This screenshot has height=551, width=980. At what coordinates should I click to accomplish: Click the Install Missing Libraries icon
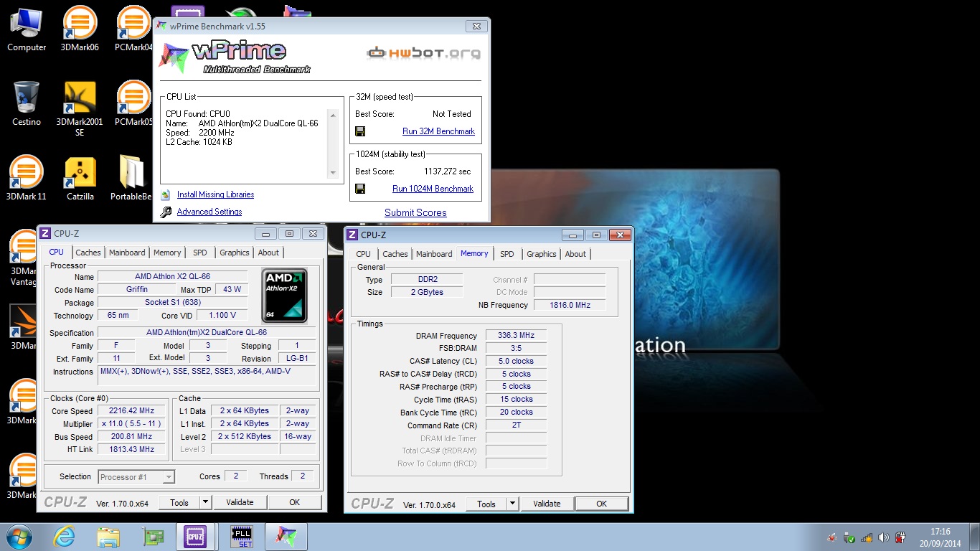pyautogui.click(x=166, y=194)
